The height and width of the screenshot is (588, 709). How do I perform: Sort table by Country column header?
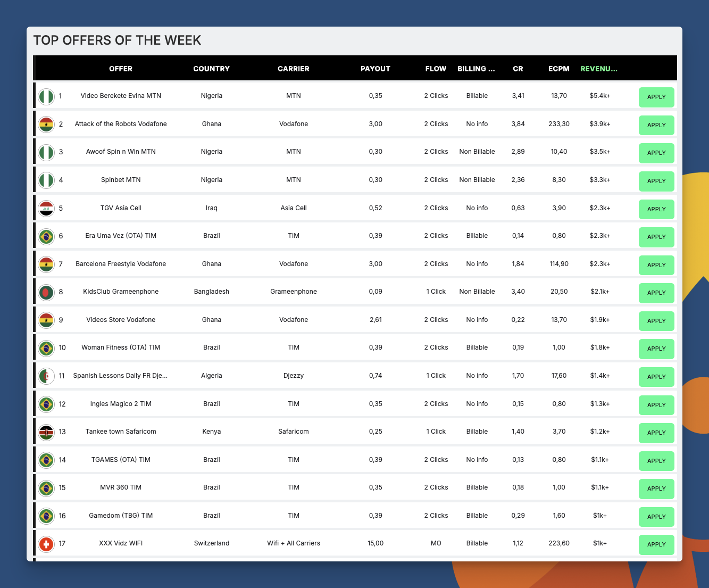point(212,69)
